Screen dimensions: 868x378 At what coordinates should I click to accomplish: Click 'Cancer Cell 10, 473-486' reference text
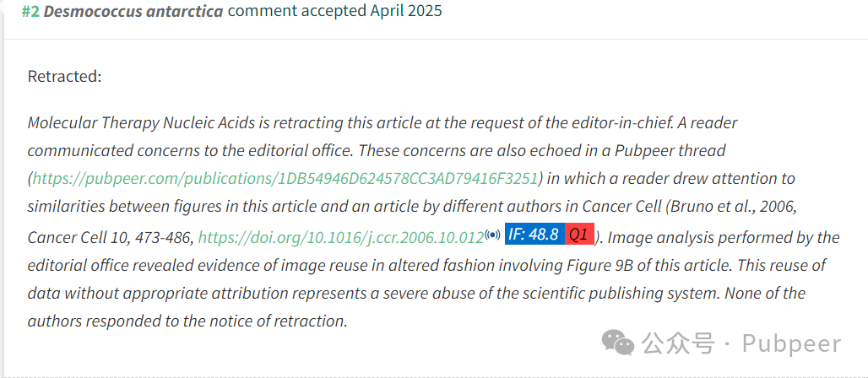coord(109,237)
